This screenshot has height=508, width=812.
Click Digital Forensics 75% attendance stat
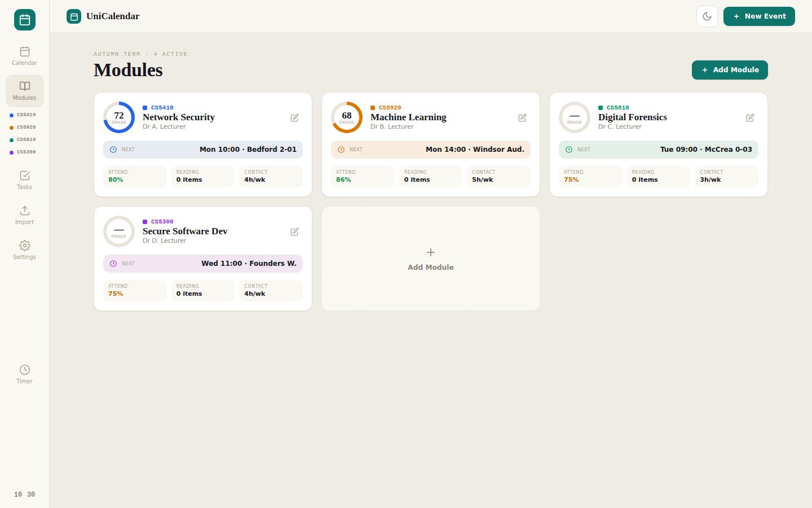click(590, 176)
